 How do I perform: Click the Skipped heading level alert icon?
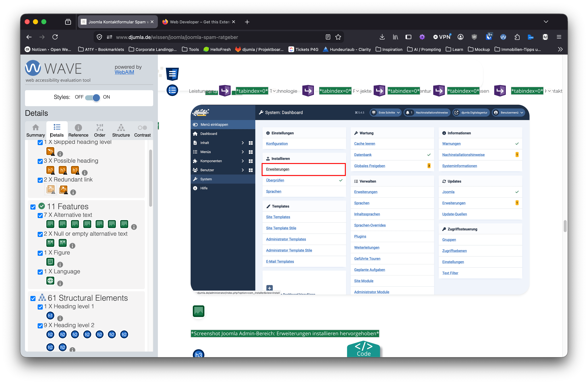(x=50, y=151)
